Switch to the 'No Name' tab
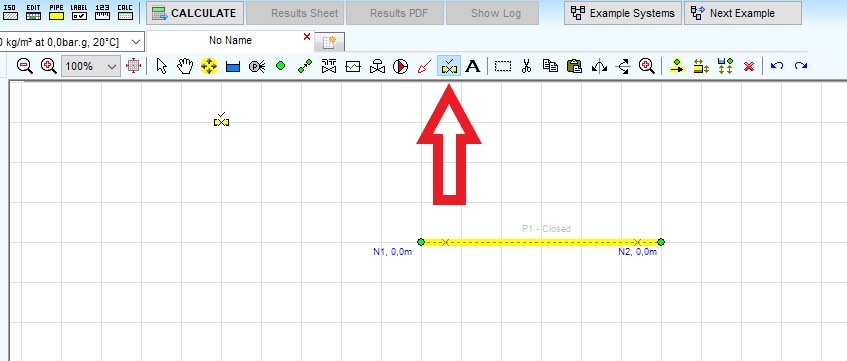This screenshot has height=361, width=847. coord(231,41)
